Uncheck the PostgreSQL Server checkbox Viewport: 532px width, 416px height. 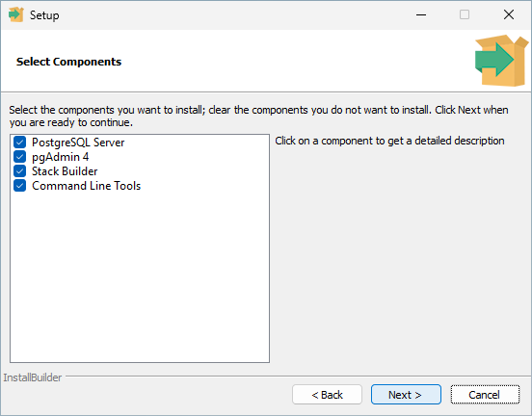[x=19, y=143]
